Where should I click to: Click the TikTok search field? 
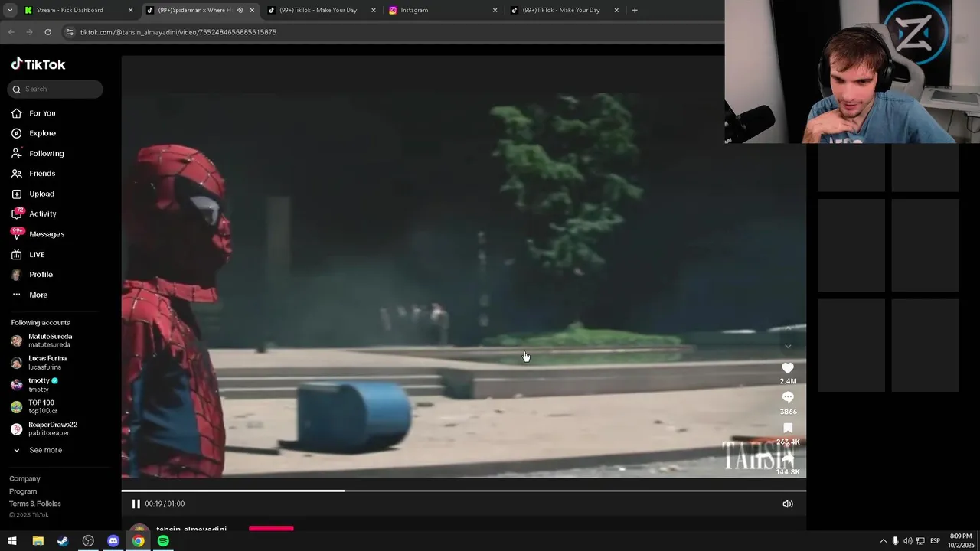(55, 89)
